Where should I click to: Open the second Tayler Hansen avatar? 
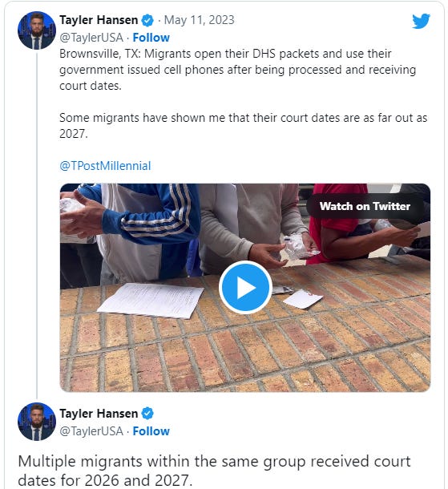[x=37, y=422]
